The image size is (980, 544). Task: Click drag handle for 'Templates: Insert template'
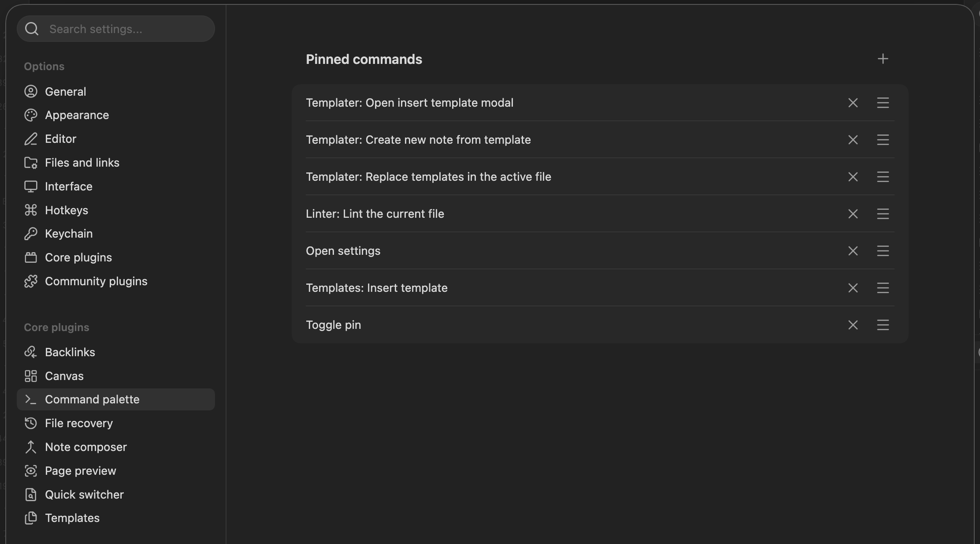[x=883, y=288]
